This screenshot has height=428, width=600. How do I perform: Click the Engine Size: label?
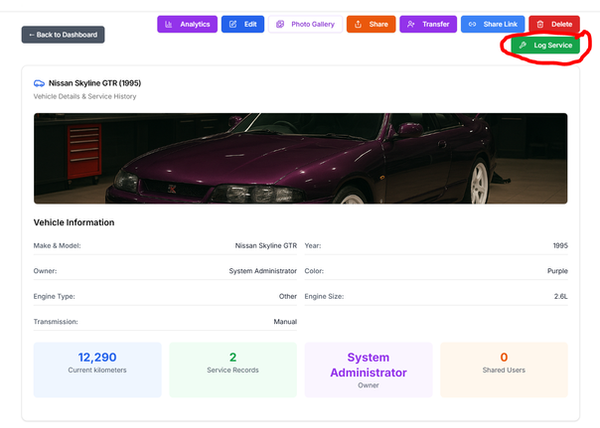(x=324, y=296)
